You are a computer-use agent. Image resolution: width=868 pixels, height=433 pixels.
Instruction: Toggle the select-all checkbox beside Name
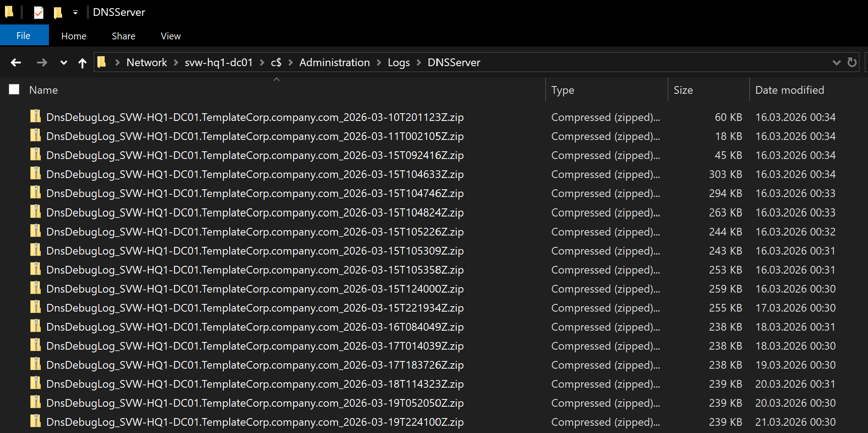click(x=14, y=90)
